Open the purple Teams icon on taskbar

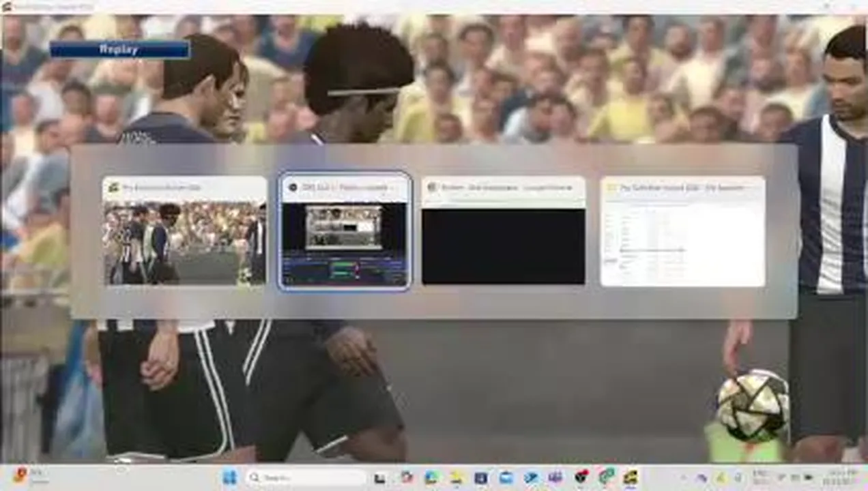[x=555, y=477]
